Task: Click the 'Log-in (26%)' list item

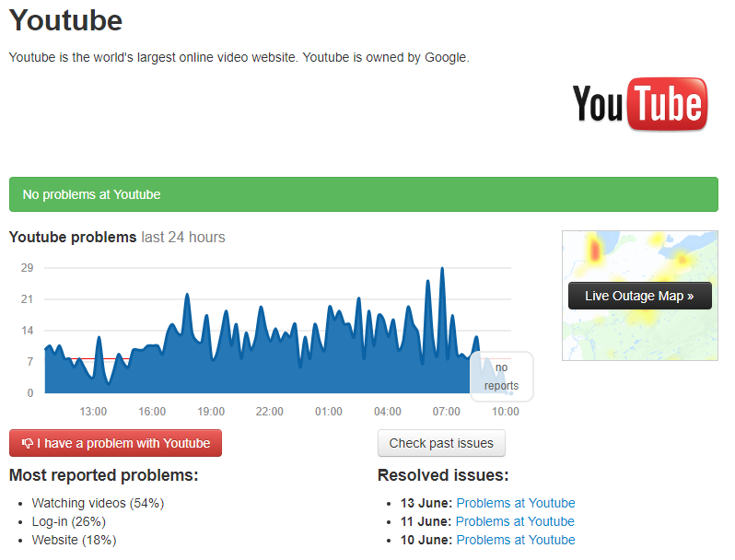Action: [x=69, y=521]
